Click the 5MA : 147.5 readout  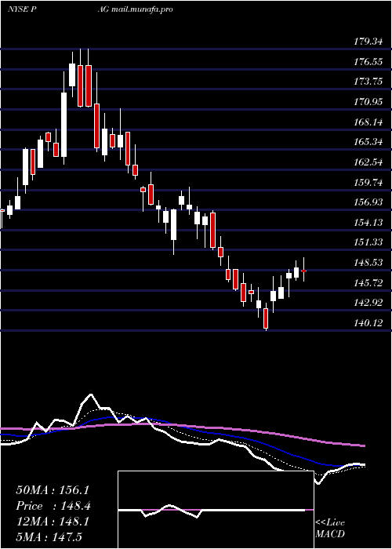(49, 537)
